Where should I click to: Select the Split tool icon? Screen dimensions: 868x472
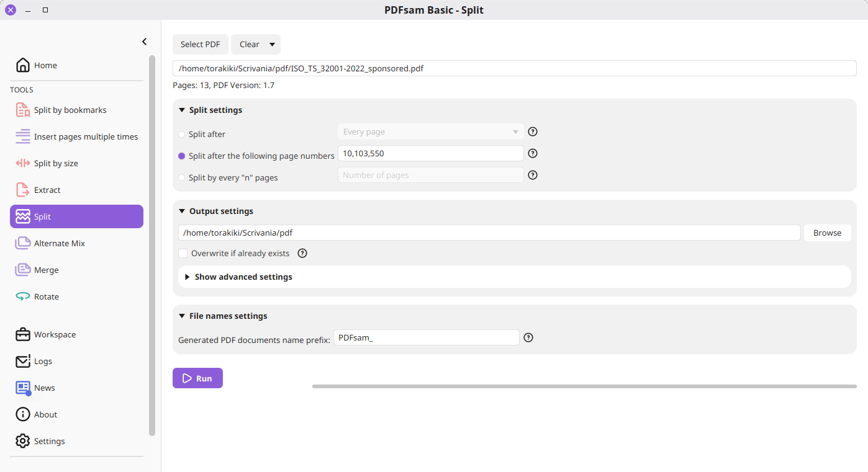[x=23, y=216]
